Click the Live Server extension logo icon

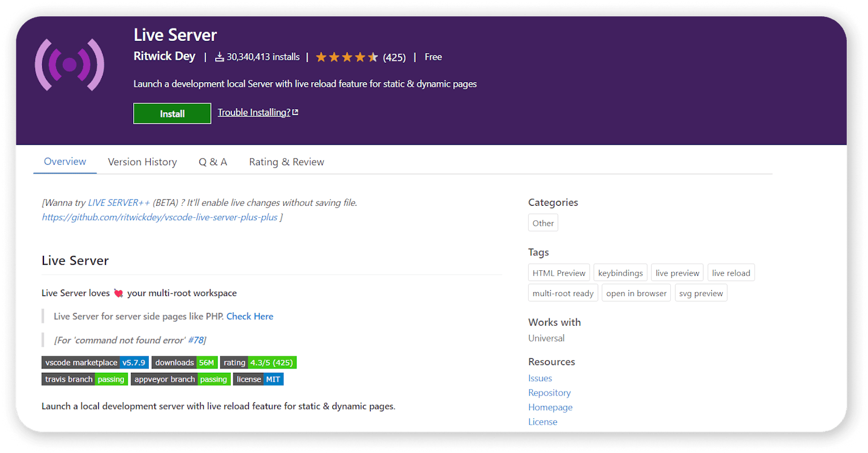(x=69, y=65)
